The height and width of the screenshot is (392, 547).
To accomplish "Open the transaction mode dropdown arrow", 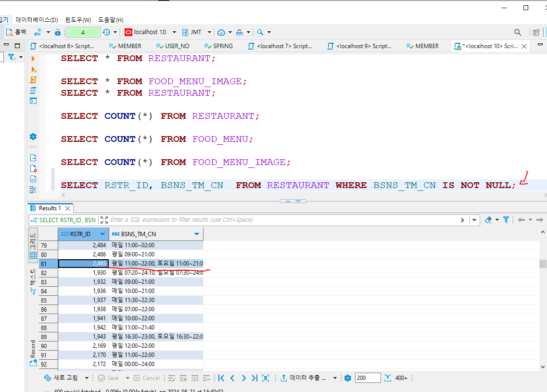I will tap(48, 32).
